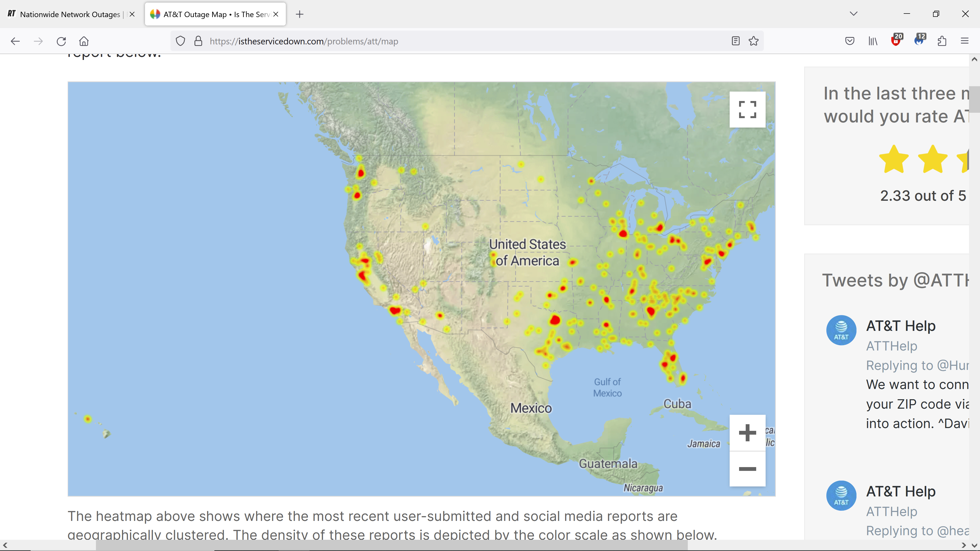The height and width of the screenshot is (551, 980).
Task: Open the Save to Pocket icon
Action: click(x=850, y=41)
